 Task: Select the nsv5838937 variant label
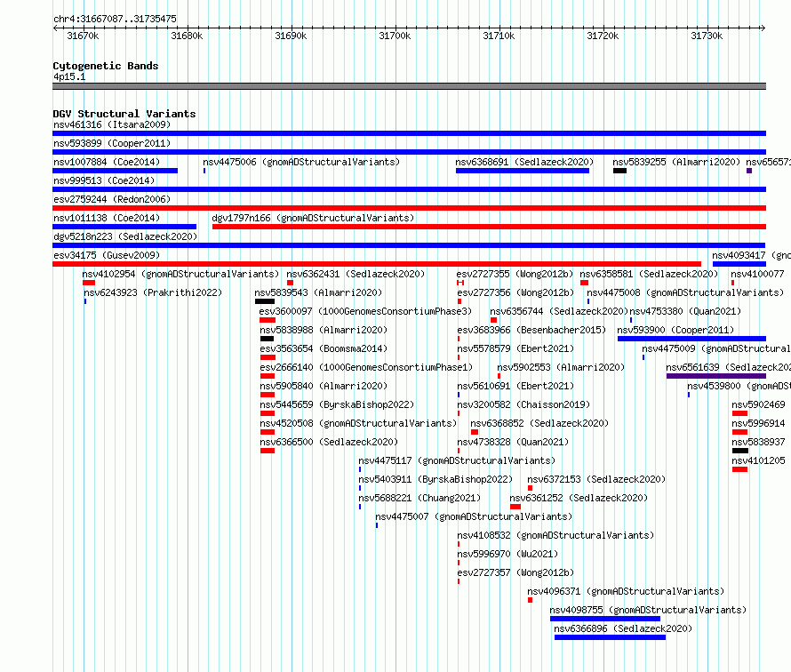click(758, 442)
